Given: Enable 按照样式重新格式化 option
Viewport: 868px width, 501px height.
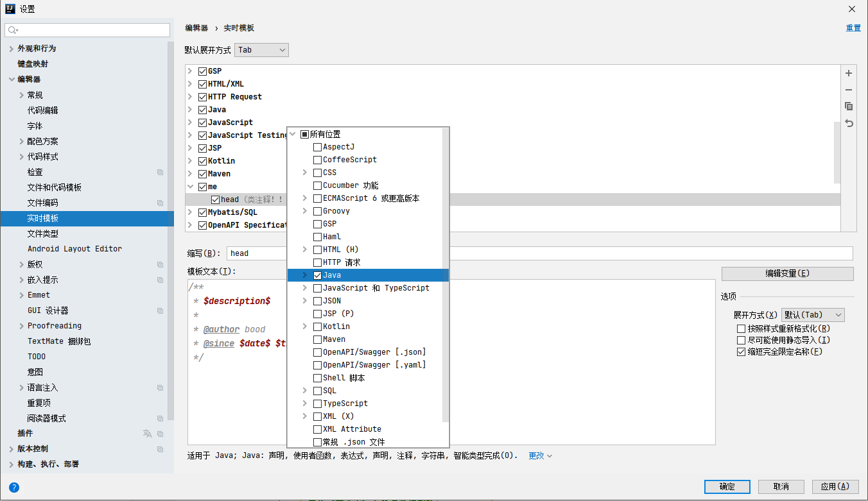Looking at the screenshot, I should tap(742, 328).
